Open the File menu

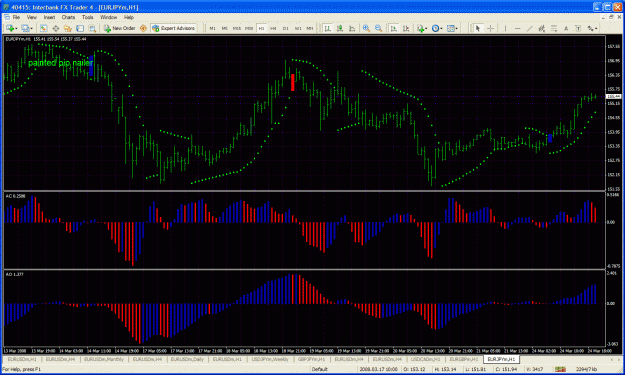tap(16, 17)
